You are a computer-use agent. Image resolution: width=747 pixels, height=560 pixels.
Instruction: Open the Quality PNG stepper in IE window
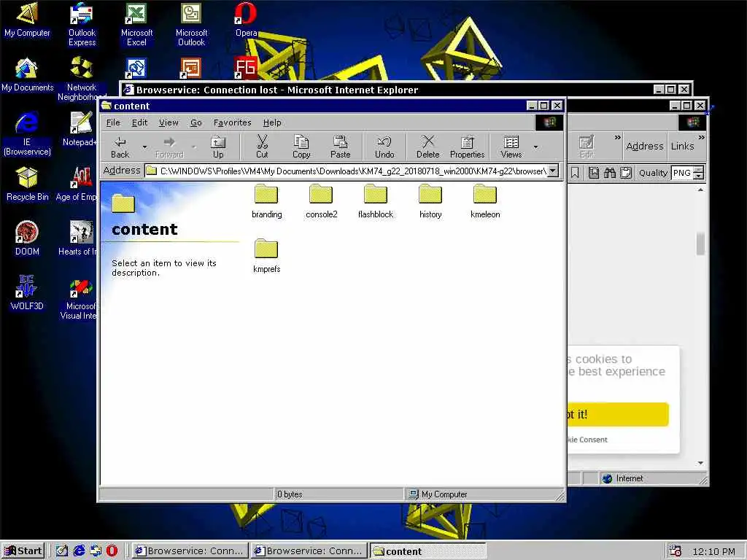[698, 173]
